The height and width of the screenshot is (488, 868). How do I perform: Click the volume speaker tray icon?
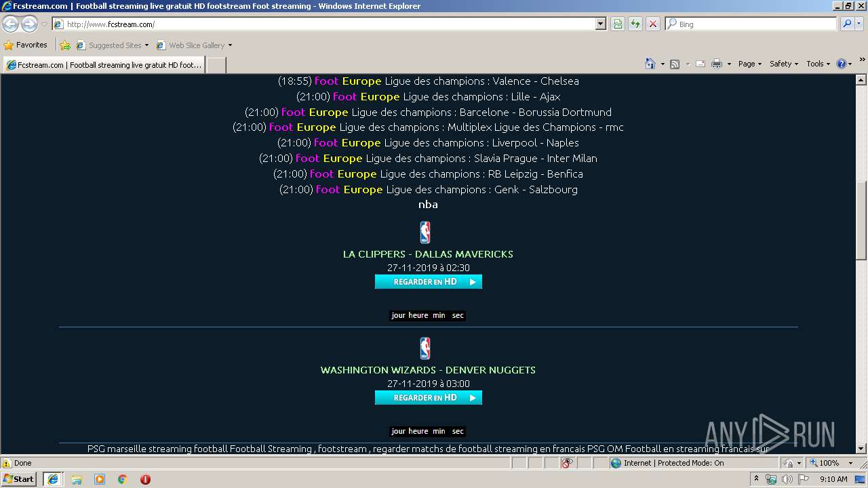787,479
